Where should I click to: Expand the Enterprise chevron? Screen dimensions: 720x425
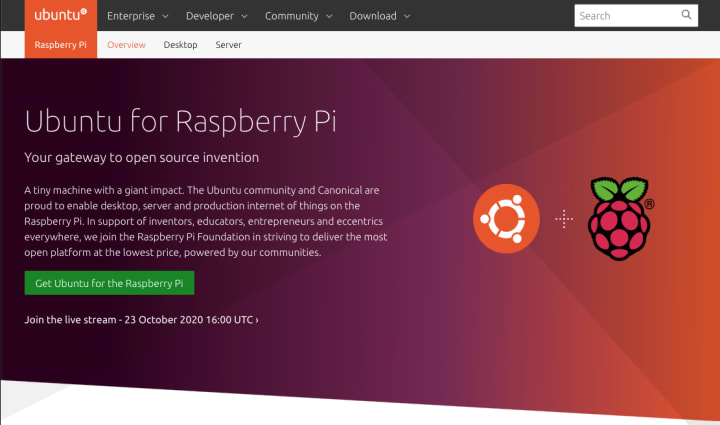click(x=165, y=17)
